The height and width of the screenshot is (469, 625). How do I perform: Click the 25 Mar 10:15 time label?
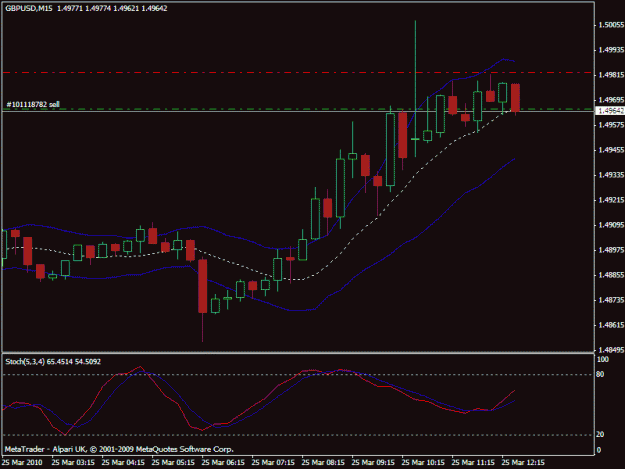coord(423,463)
